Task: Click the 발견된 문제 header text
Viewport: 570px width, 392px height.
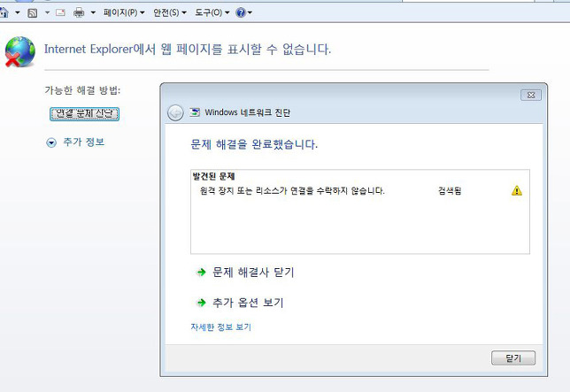Action: 214,177
